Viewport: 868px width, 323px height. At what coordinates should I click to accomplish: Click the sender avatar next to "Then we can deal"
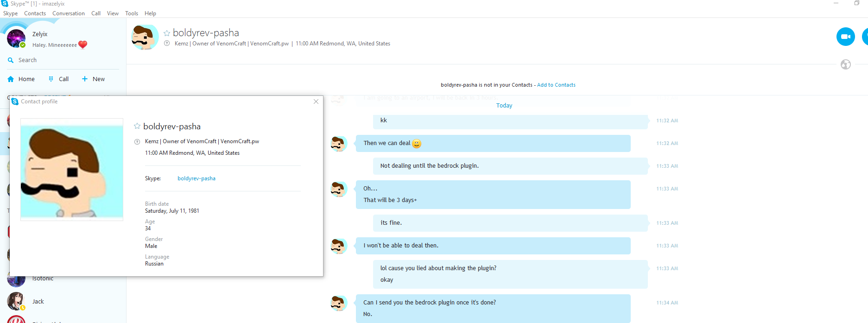(x=339, y=143)
